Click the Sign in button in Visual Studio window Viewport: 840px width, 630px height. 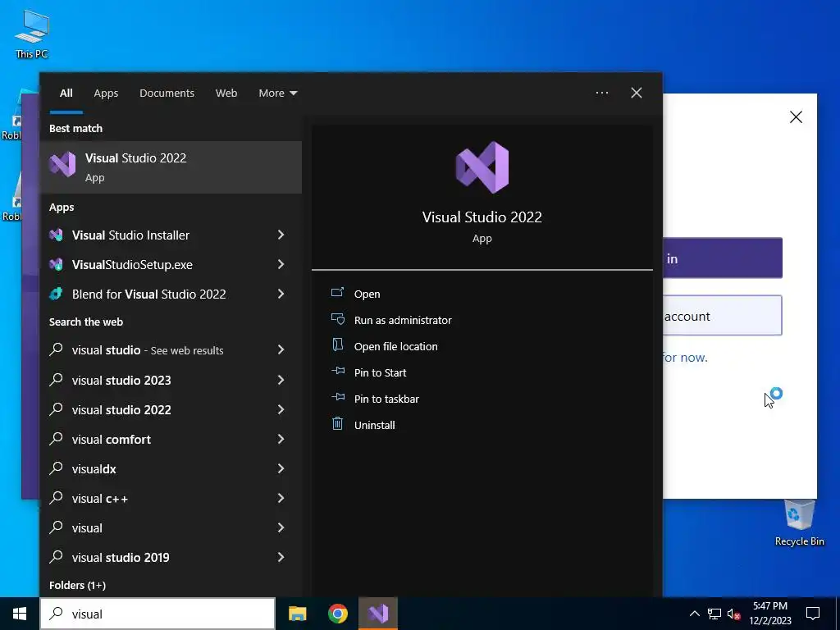click(x=723, y=258)
